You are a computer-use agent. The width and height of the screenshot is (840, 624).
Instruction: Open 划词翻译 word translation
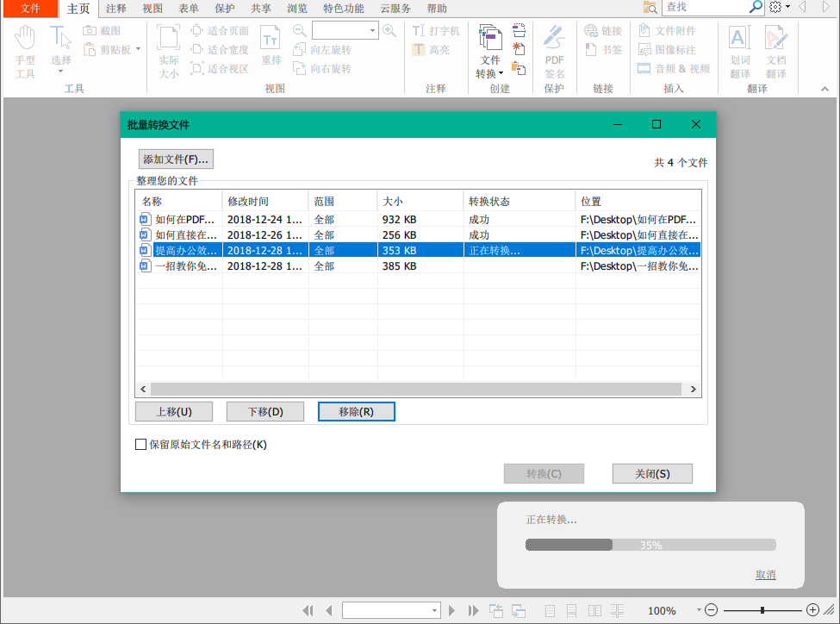point(737,47)
